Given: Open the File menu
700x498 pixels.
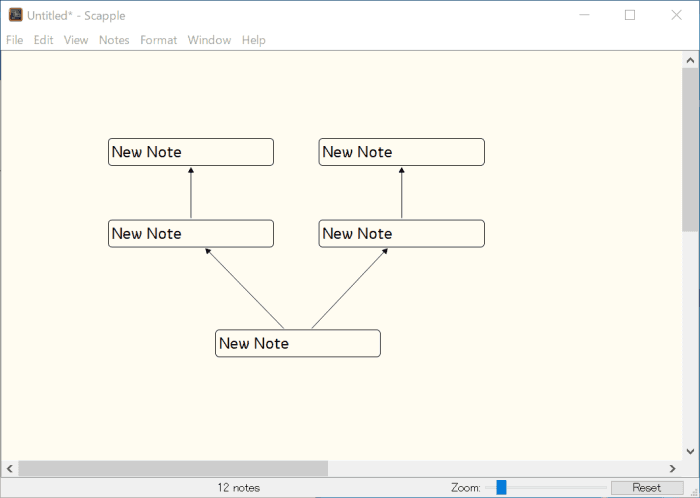Looking at the screenshot, I should (x=14, y=40).
